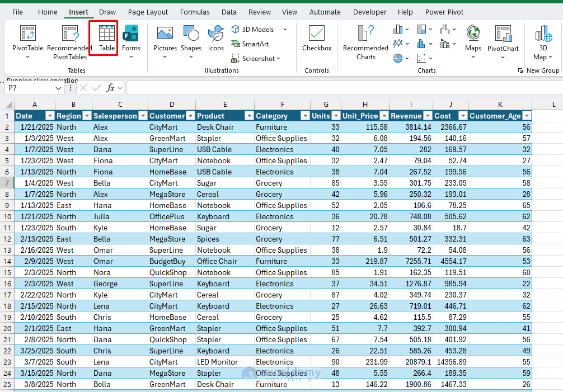Open the Name Box dropdown arrow
Viewport: 563px width, 392px height.
click(59, 88)
